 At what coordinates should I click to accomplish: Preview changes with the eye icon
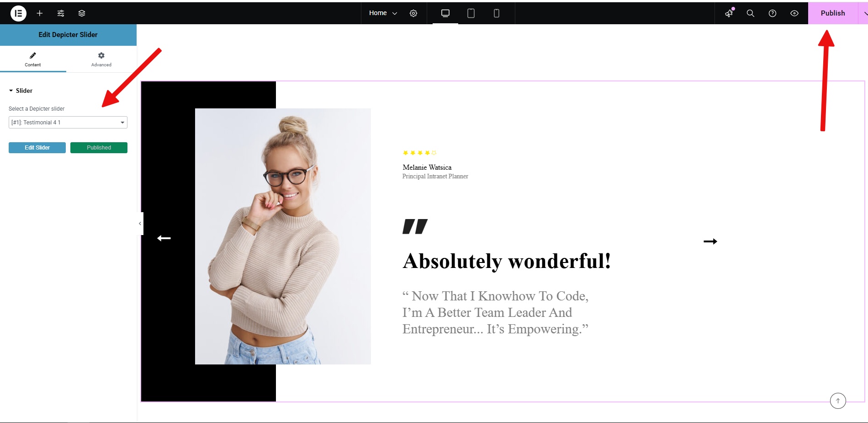pyautogui.click(x=794, y=13)
